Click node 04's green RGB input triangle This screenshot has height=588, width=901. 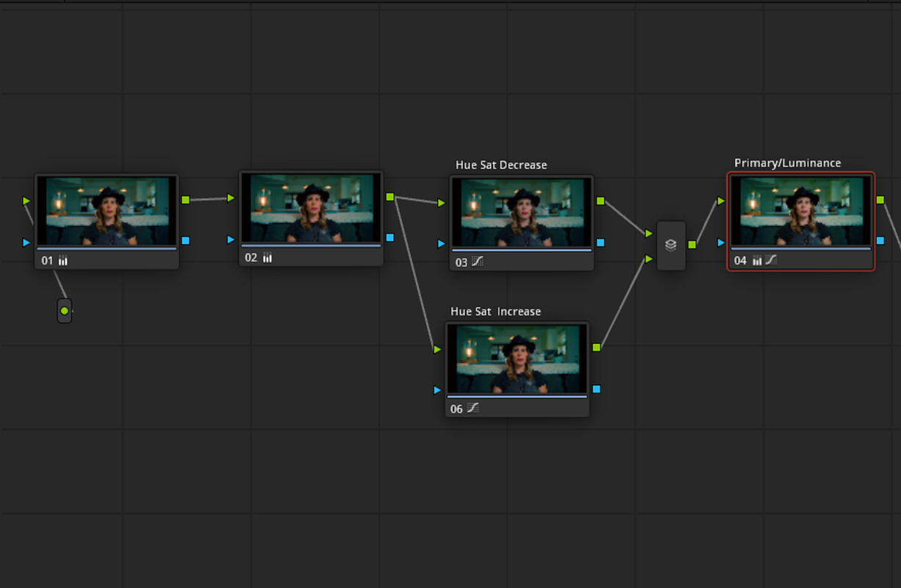(722, 201)
